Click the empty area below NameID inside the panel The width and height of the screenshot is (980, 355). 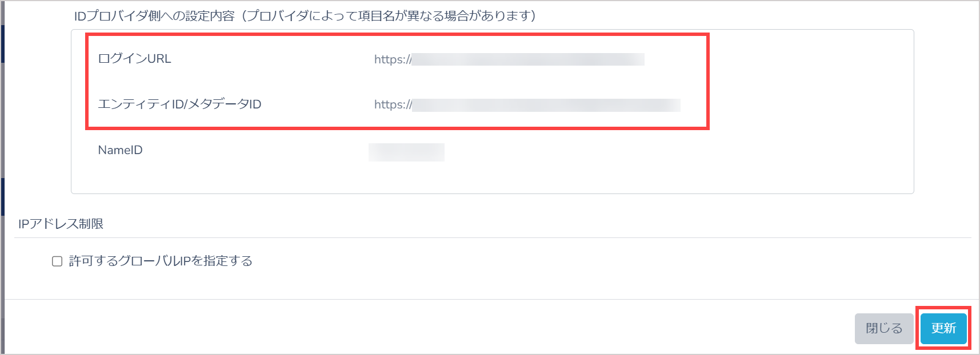pyautogui.click(x=492, y=178)
